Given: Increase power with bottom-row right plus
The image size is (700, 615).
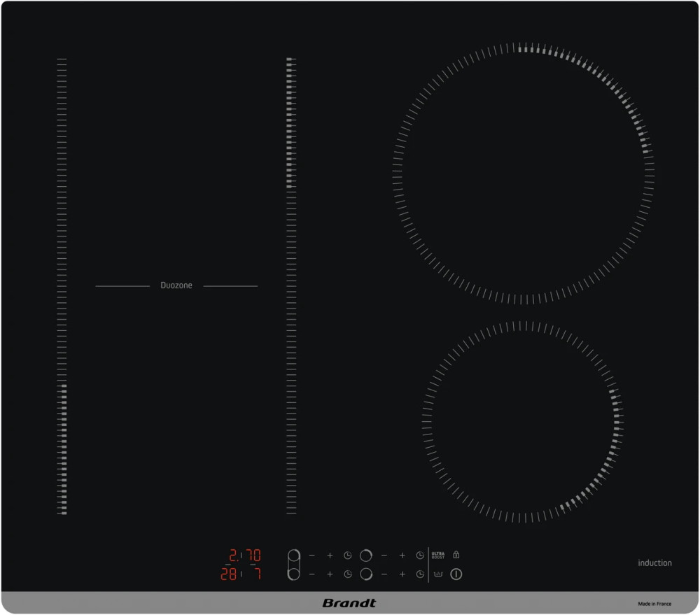Looking at the screenshot, I should pos(402,574).
